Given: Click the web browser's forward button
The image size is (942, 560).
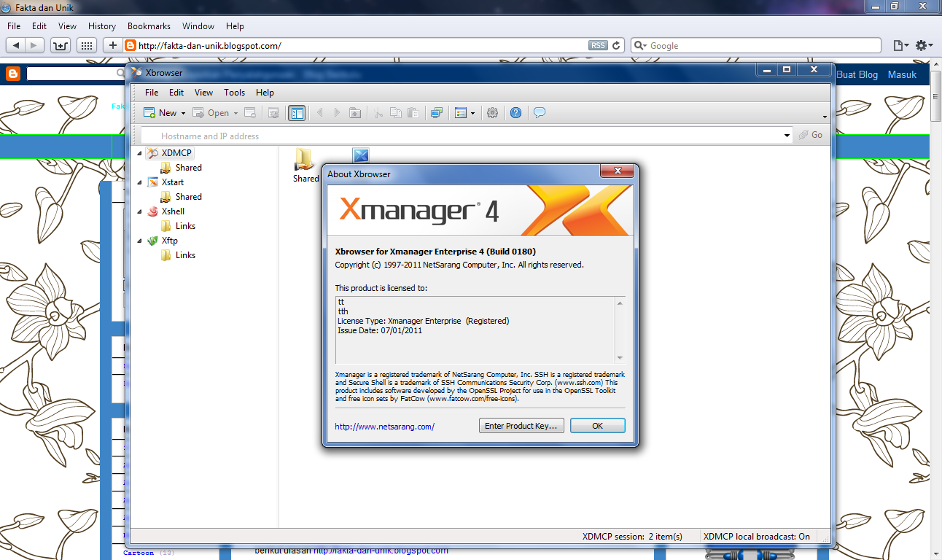Looking at the screenshot, I should coord(35,45).
